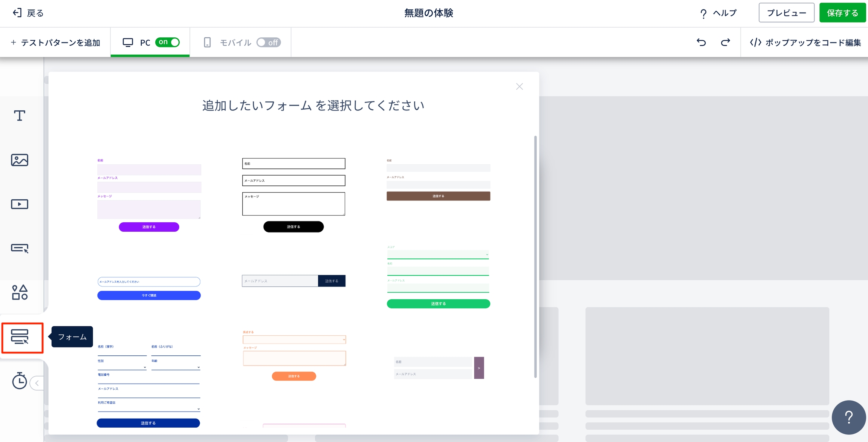Open the プレビュー preview button
This screenshot has height=442, width=868.
click(786, 13)
